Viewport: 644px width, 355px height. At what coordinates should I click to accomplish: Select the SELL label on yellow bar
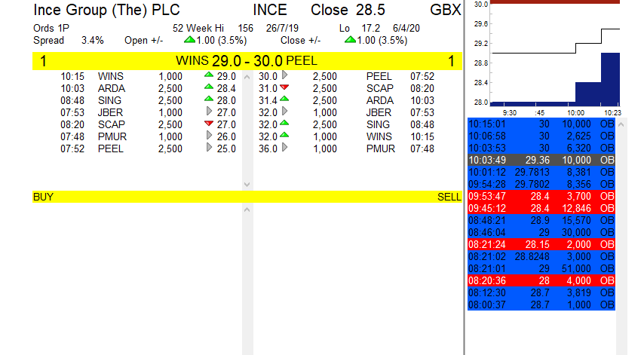click(x=449, y=197)
